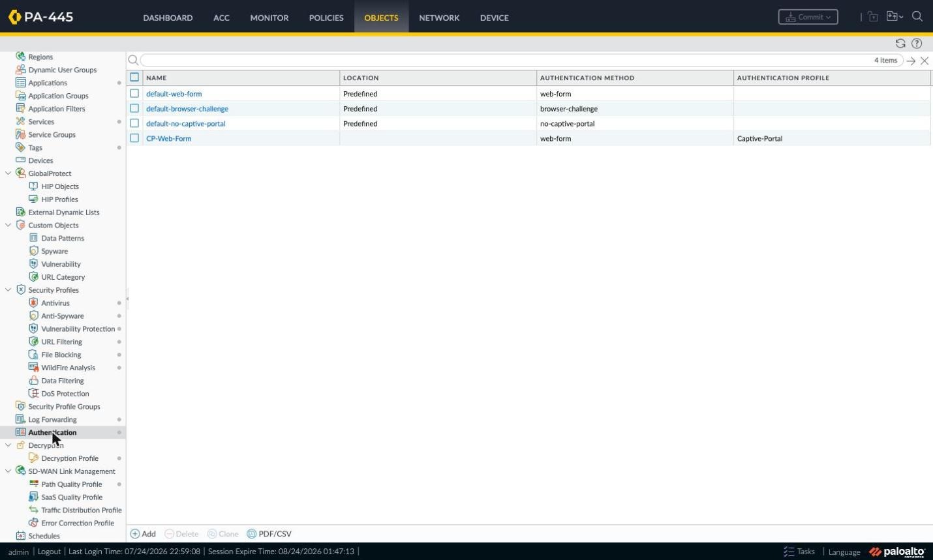Click the Language option
Viewport: 933px width, 560px height.
click(844, 552)
